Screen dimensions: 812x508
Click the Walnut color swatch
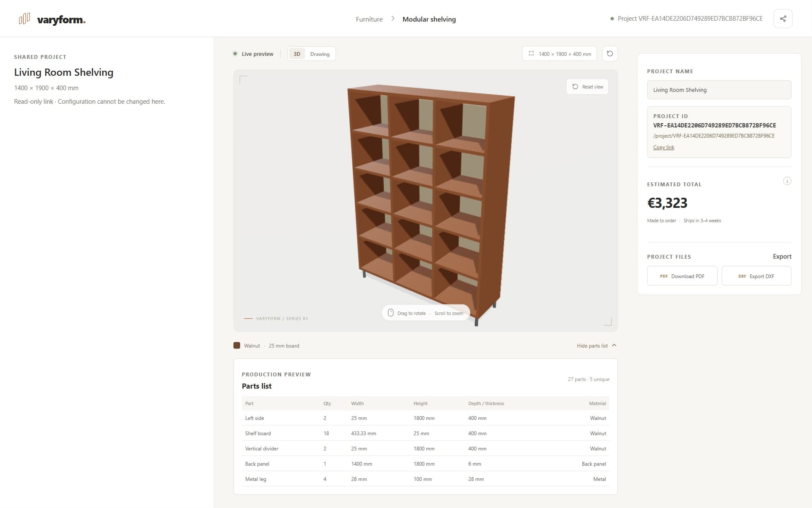point(237,345)
